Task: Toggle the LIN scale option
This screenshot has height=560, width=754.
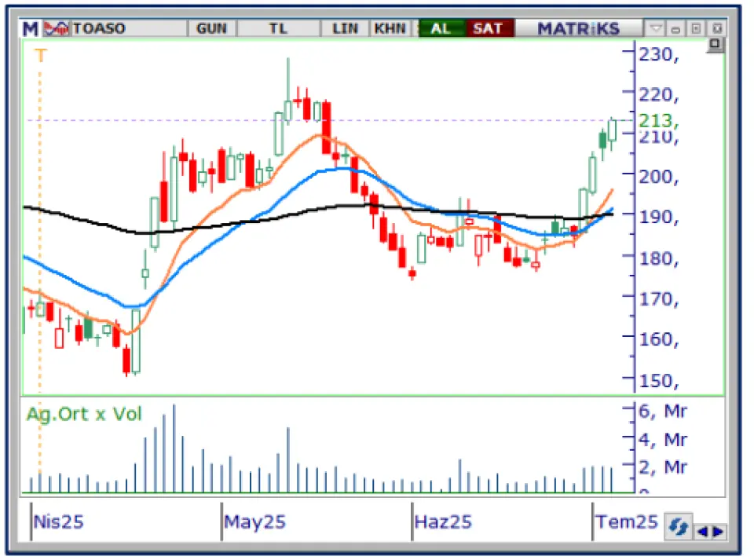Action: [346, 29]
